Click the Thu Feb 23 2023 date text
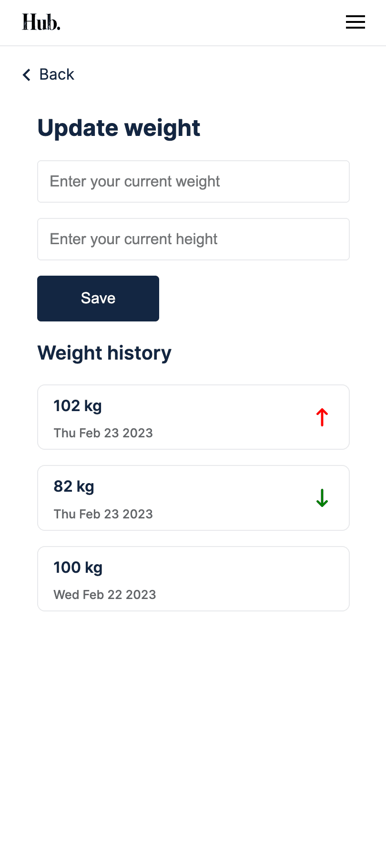Screen dimensions: 386x868 click(103, 433)
